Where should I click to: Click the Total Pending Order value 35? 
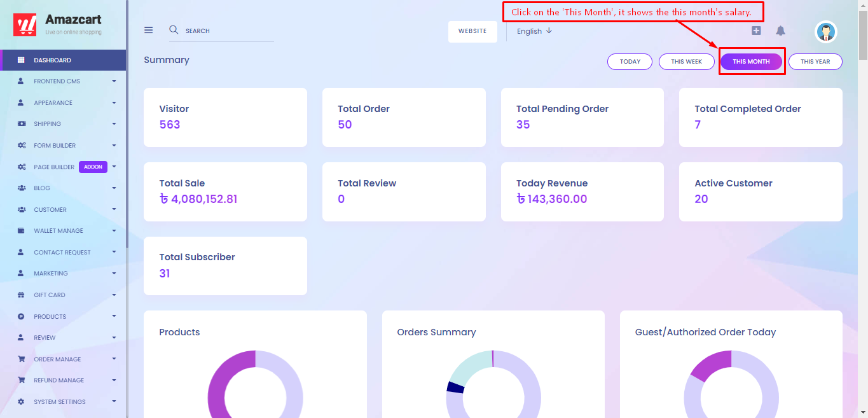coord(523,125)
